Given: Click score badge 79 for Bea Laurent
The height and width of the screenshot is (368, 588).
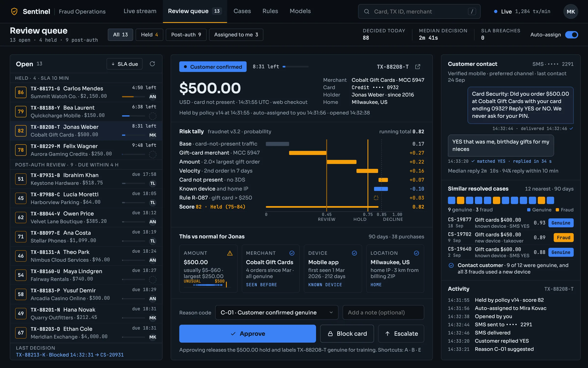Looking at the screenshot, I should pyautogui.click(x=21, y=111).
